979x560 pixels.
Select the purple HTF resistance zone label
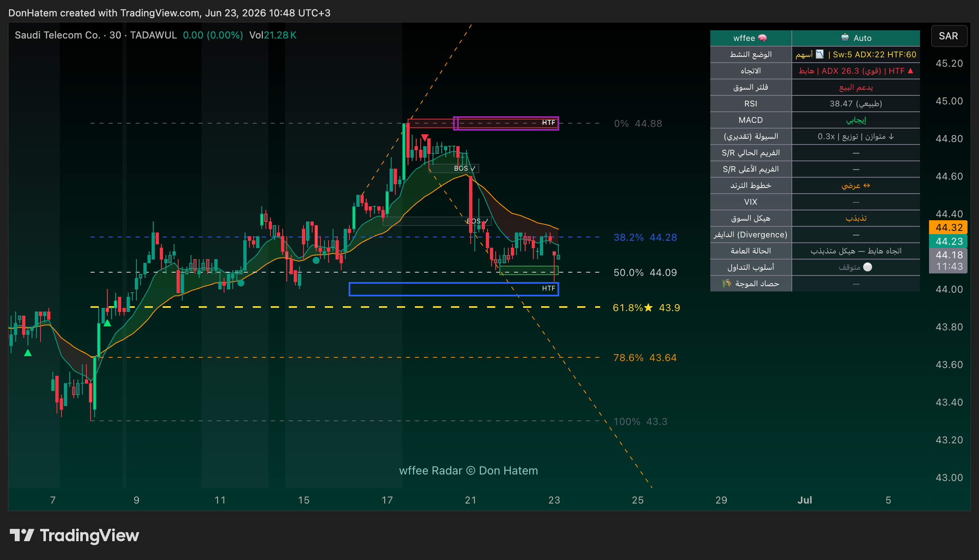[548, 123]
